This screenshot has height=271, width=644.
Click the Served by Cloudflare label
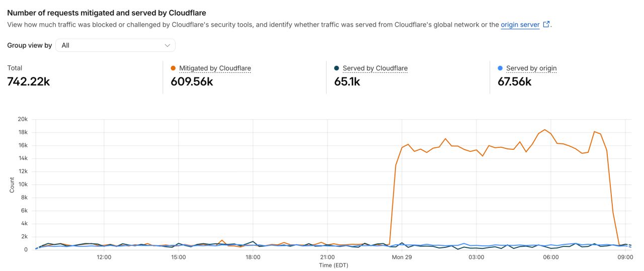(x=375, y=68)
